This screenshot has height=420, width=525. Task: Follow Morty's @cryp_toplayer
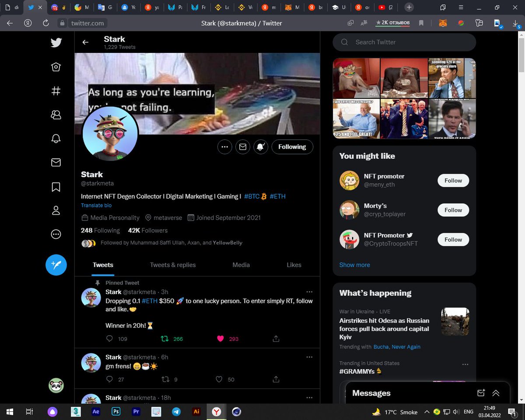click(453, 210)
